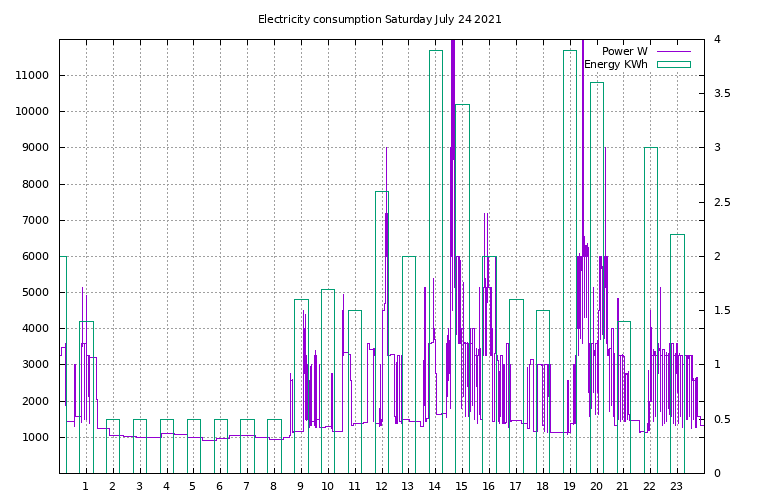
Task: Click the left axis label 2000
Action: click(x=35, y=402)
